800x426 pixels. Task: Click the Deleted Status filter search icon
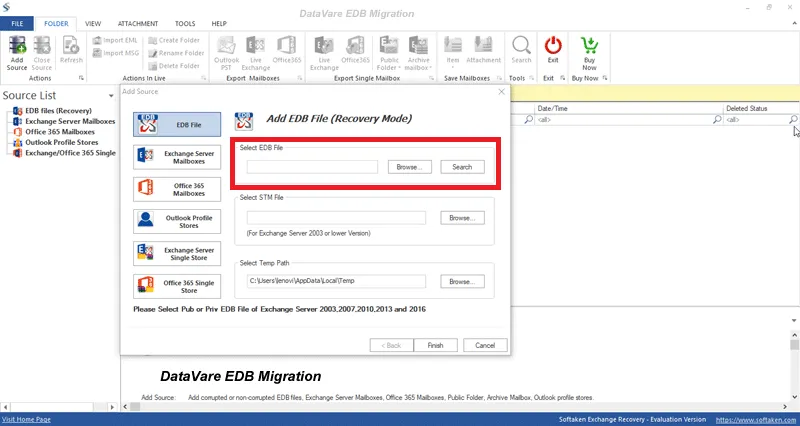[793, 119]
